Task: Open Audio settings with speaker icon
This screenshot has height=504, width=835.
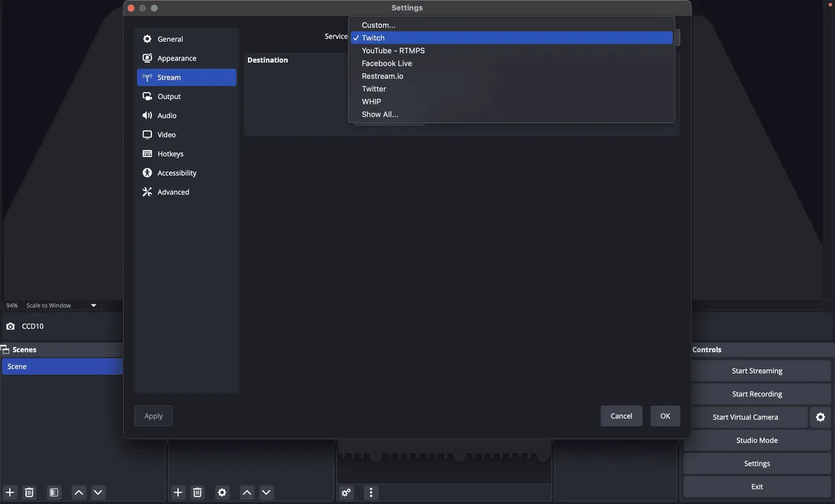Action: pyautogui.click(x=147, y=115)
